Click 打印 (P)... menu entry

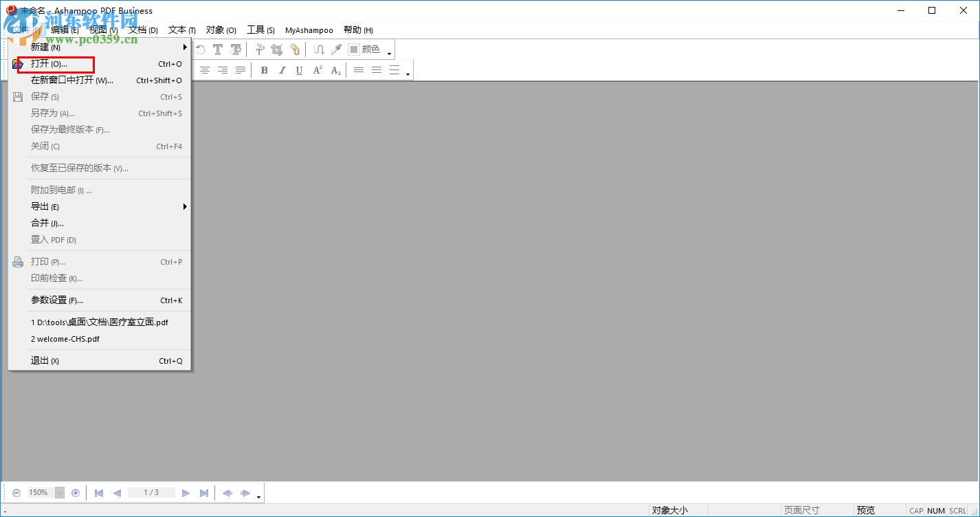(x=100, y=262)
